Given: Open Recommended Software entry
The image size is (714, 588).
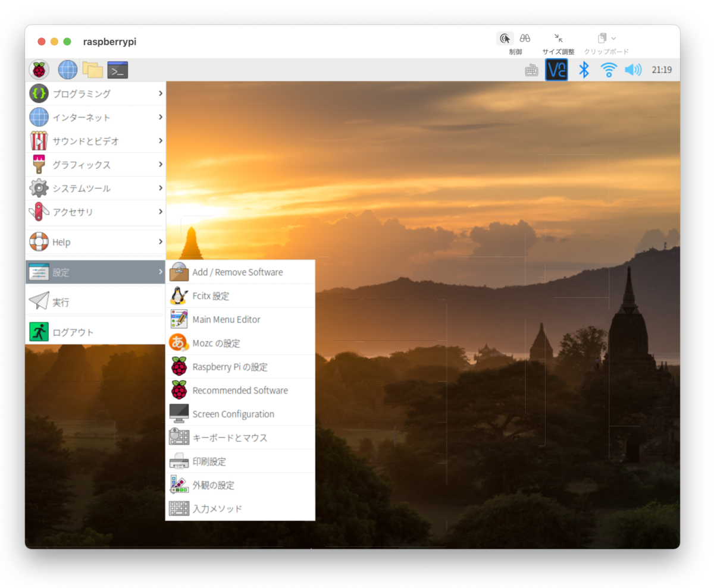Looking at the screenshot, I should tap(240, 391).
